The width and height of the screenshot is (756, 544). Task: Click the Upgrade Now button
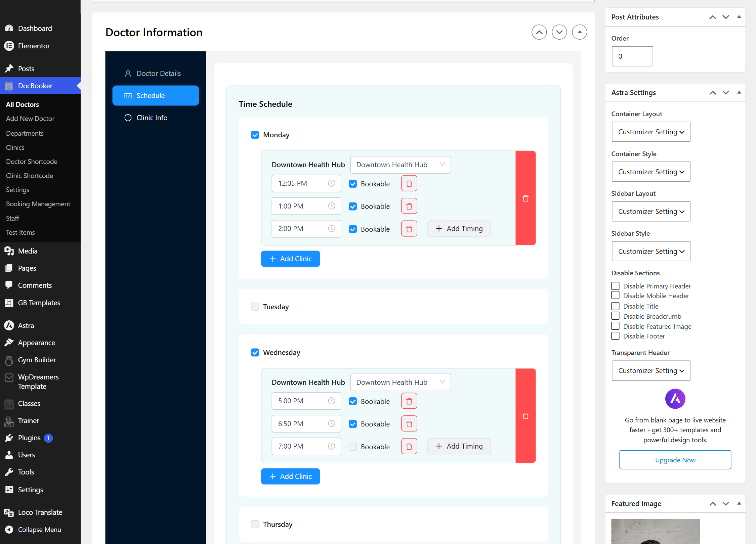tap(675, 460)
